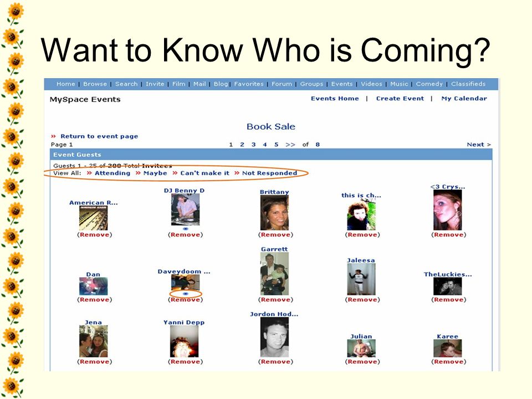Screen dimensions: 532x399
Task: Open Jordon Hod... profile picture
Action: (x=274, y=337)
